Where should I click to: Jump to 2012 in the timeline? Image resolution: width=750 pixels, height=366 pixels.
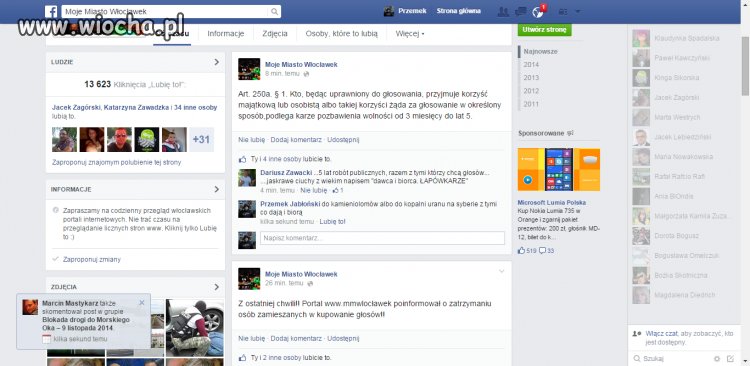(x=531, y=90)
